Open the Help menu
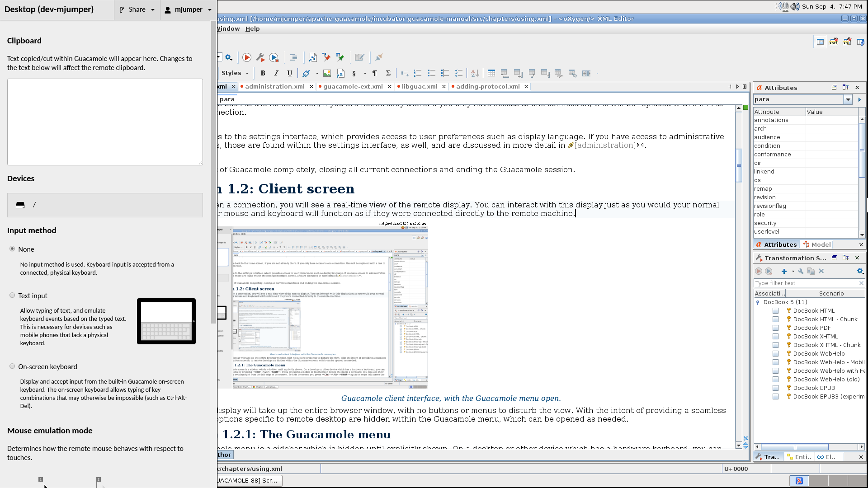 click(252, 28)
